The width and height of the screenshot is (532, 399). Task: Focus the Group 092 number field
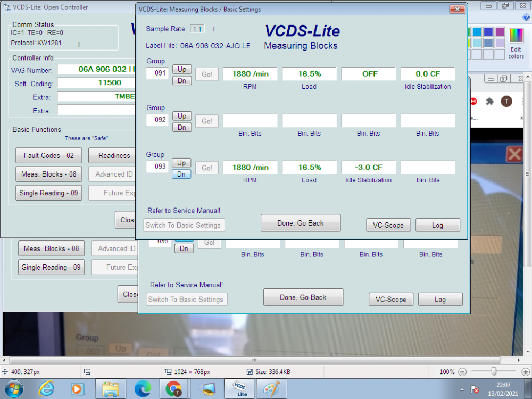pos(157,120)
